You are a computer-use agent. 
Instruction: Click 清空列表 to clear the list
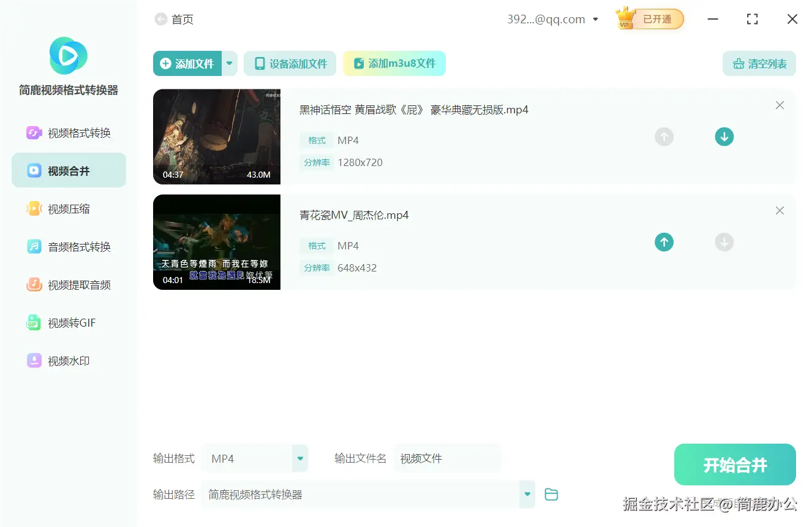click(759, 63)
